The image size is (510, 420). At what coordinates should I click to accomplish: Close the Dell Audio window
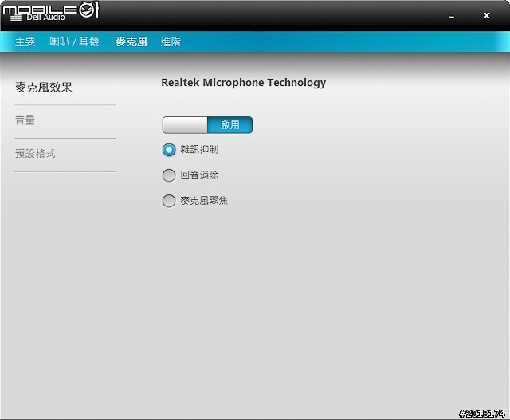coord(487,15)
